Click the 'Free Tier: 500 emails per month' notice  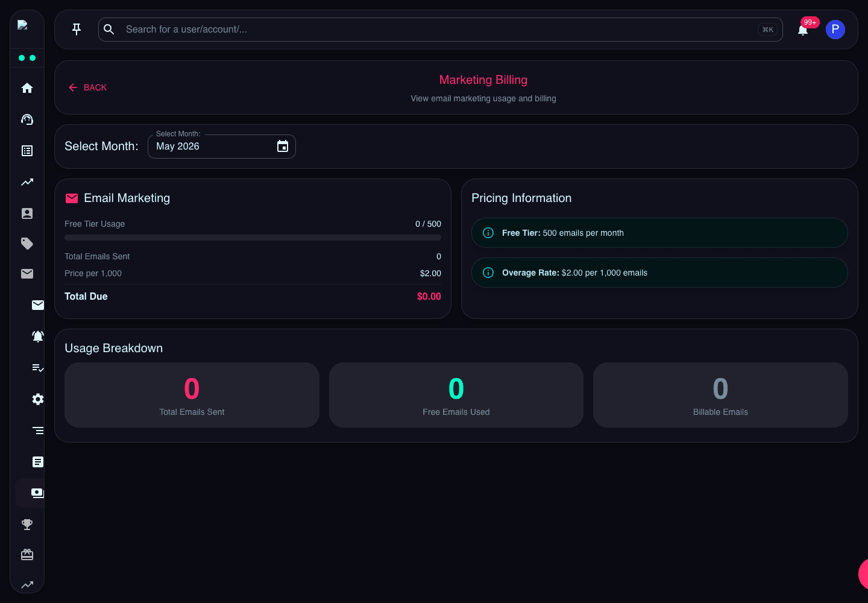coord(659,233)
